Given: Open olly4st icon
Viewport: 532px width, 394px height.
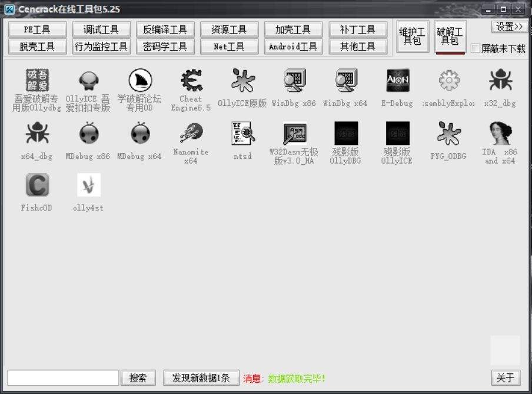Looking at the screenshot, I should point(89,185).
